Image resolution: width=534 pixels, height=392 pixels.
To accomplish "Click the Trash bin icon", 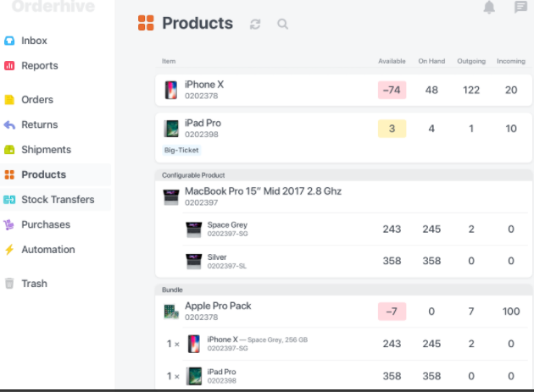I will 9,284.
